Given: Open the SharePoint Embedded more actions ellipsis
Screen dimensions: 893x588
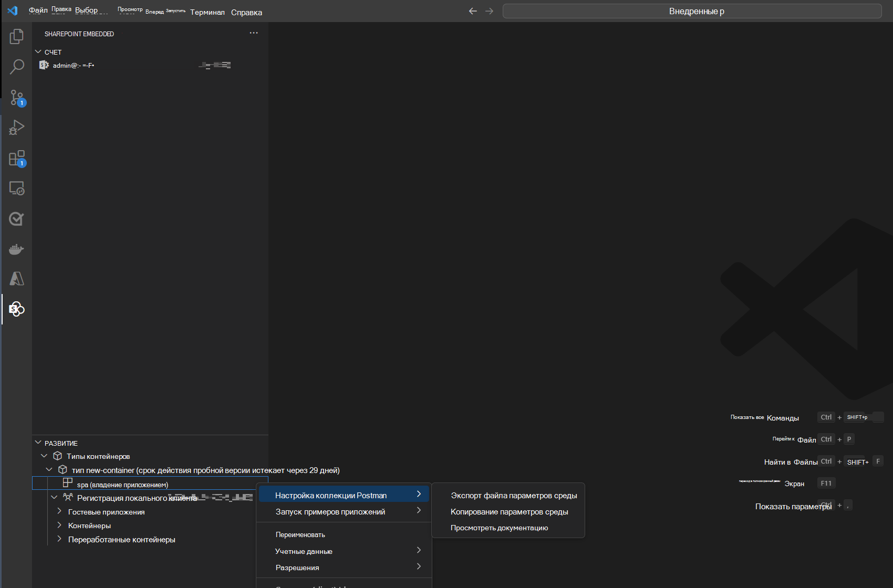Looking at the screenshot, I should coord(254,33).
